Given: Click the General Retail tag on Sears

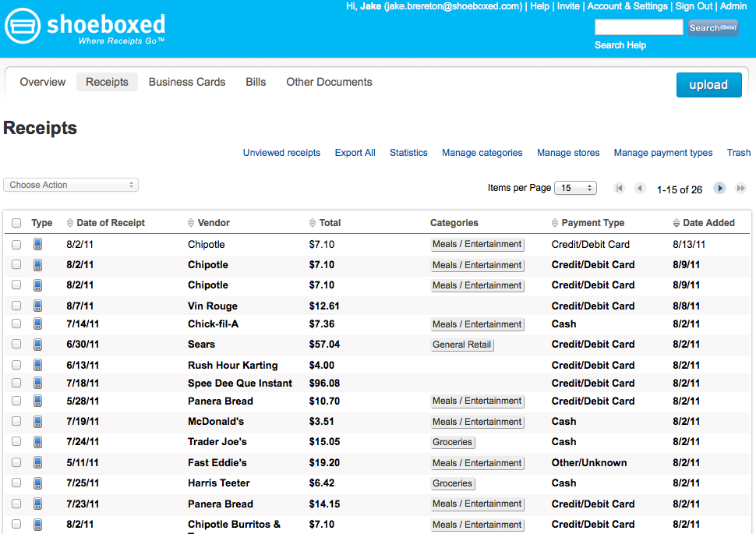Looking at the screenshot, I should pos(462,345).
